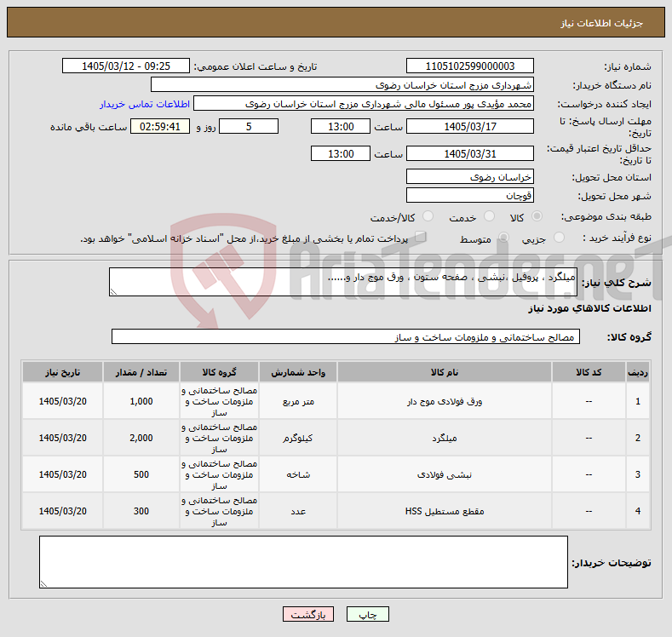Toggle the اسناد خزانه اسلامی payment checkbox
This screenshot has width=672, height=637.
421,237
